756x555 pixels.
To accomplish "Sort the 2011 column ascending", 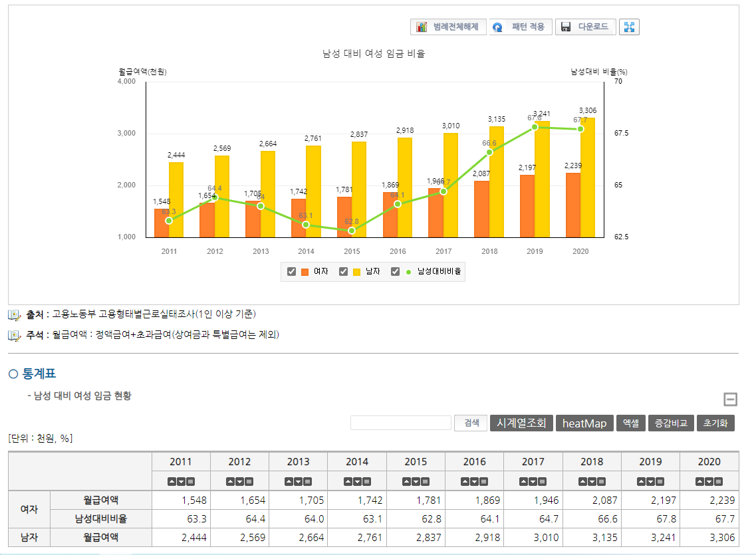I will click(172, 481).
